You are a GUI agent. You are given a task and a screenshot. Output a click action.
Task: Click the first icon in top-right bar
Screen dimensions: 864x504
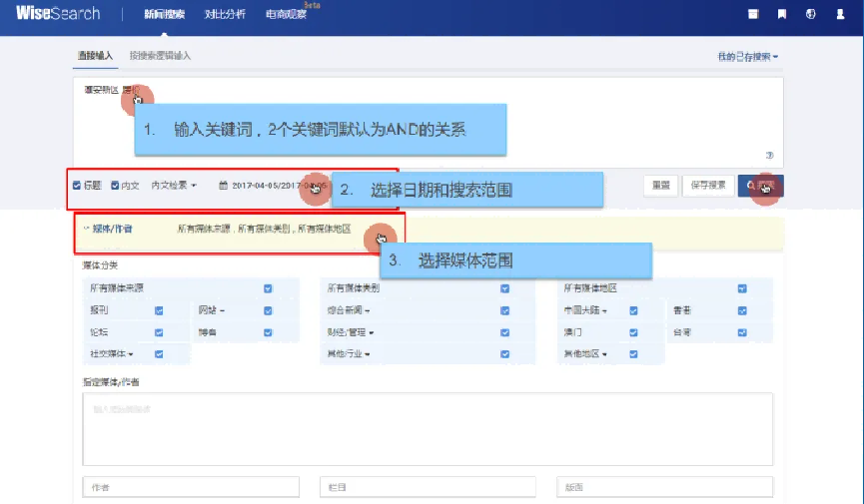754,15
